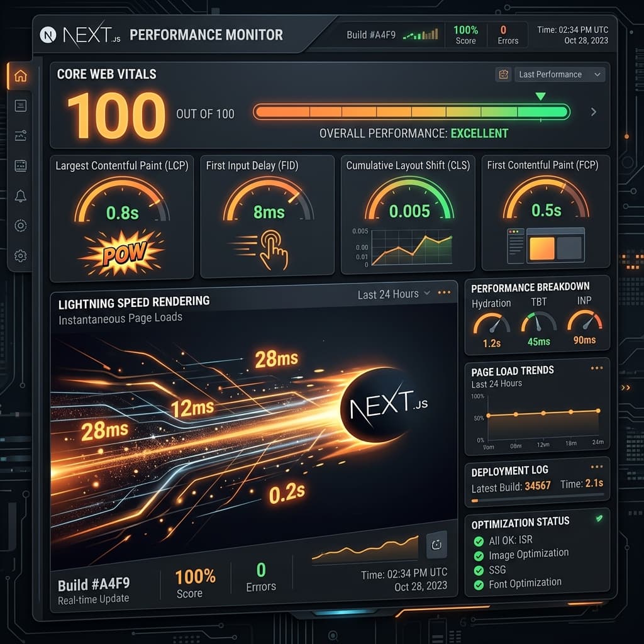Click the INP gauge icon
The width and height of the screenshot is (644, 644).
pos(584,320)
